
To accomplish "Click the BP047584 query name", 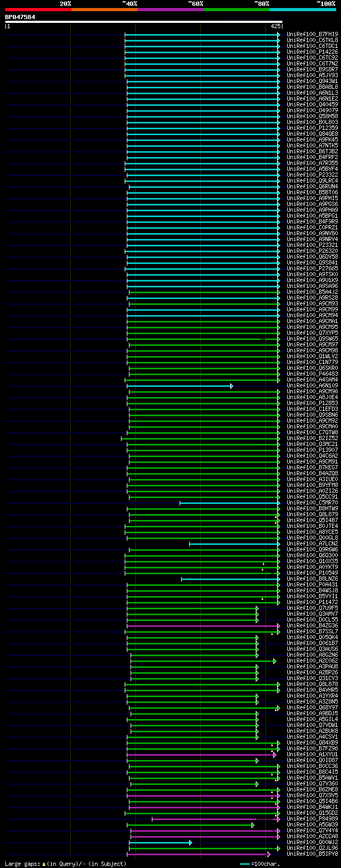I will click(x=20, y=17).
